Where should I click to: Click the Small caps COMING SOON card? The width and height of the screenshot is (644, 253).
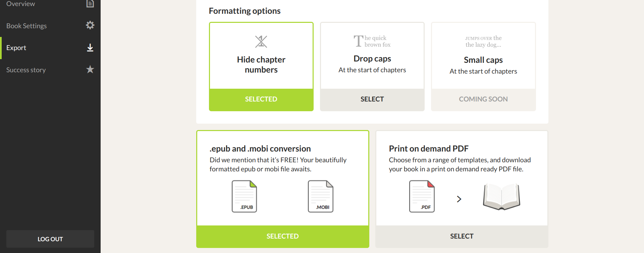click(483, 67)
